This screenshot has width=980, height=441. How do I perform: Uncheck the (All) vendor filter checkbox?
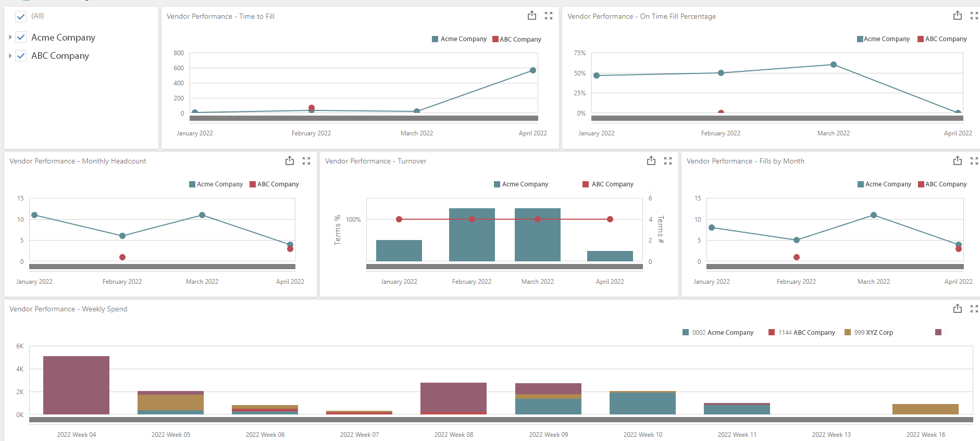click(x=21, y=17)
